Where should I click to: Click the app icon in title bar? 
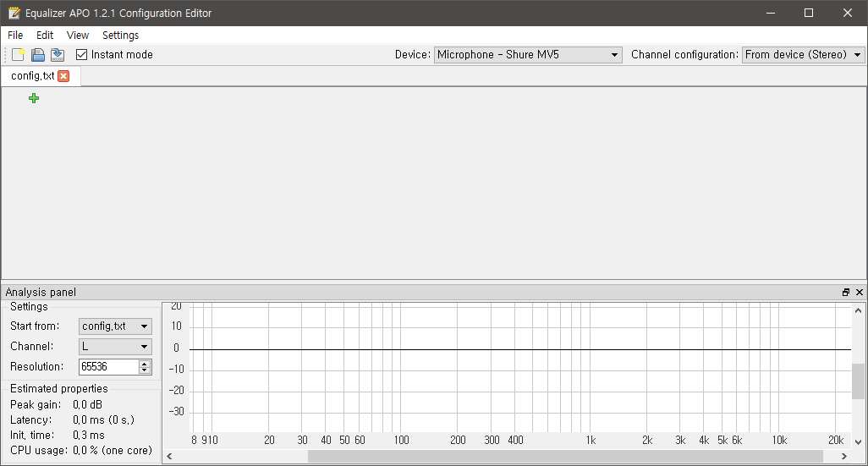pos(14,13)
